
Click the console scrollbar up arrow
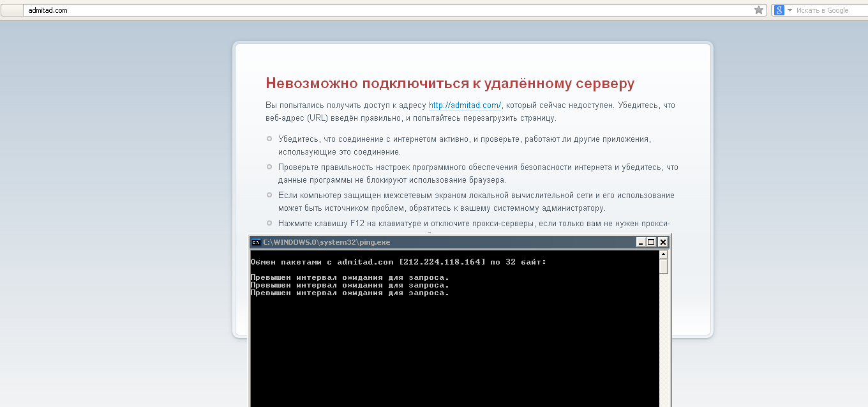(664, 254)
